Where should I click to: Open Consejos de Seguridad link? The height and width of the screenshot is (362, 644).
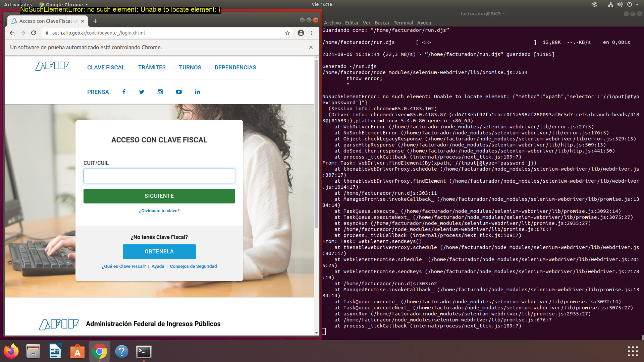193,266
